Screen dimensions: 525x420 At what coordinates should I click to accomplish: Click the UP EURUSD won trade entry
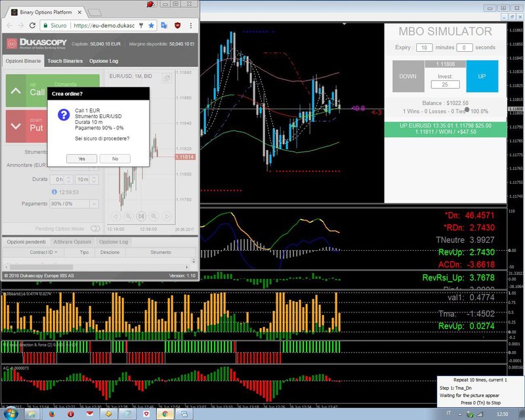tap(446, 129)
